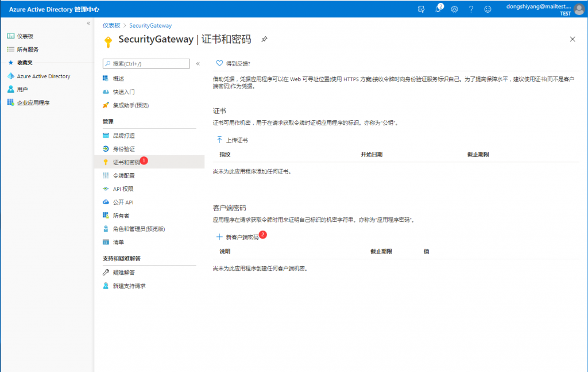Open 集成助手(预览) menu item
The image size is (588, 372).
[x=130, y=105]
